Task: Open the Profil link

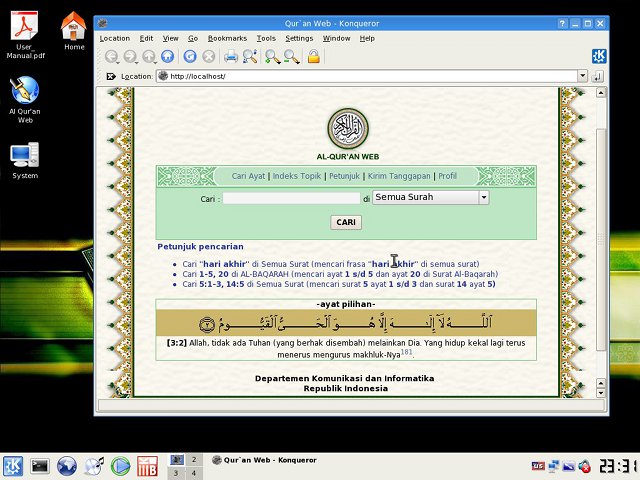Action: click(x=447, y=176)
